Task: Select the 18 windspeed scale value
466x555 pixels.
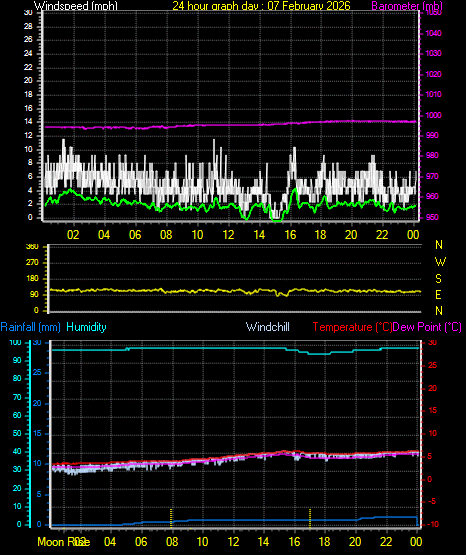Action: tap(28, 95)
